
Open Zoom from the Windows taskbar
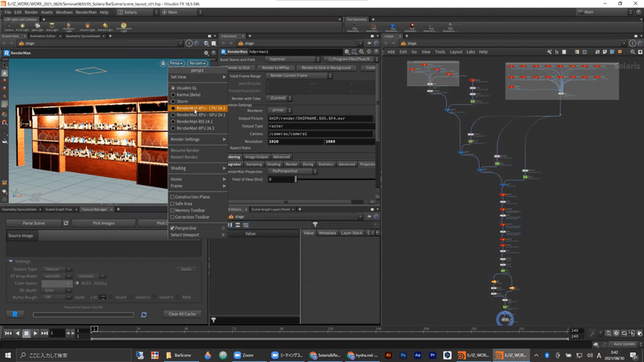pos(243,355)
